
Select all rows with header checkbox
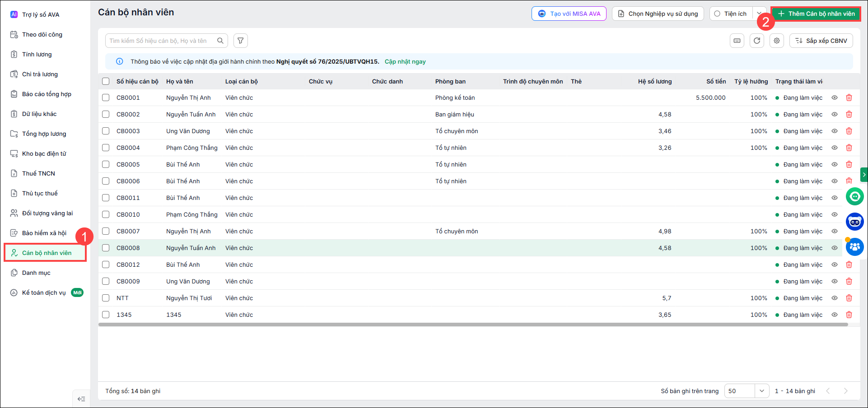pos(106,81)
